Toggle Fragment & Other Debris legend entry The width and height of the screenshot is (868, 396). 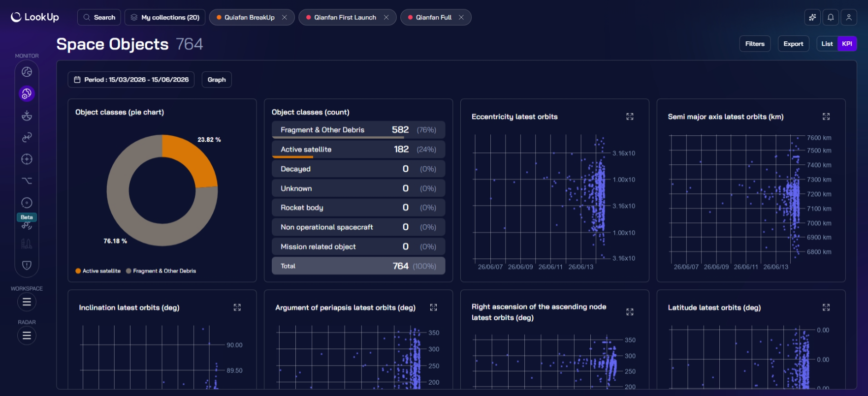tap(161, 271)
